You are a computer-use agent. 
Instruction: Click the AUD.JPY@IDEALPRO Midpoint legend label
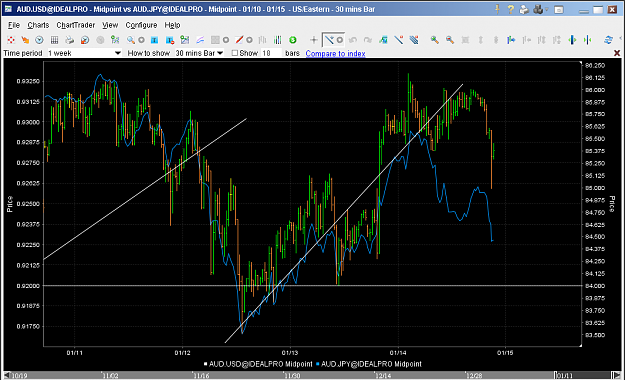[371, 364]
